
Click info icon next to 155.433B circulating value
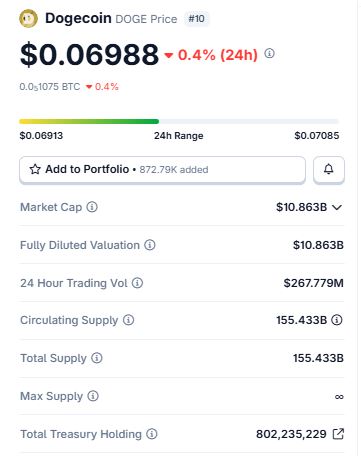click(337, 320)
